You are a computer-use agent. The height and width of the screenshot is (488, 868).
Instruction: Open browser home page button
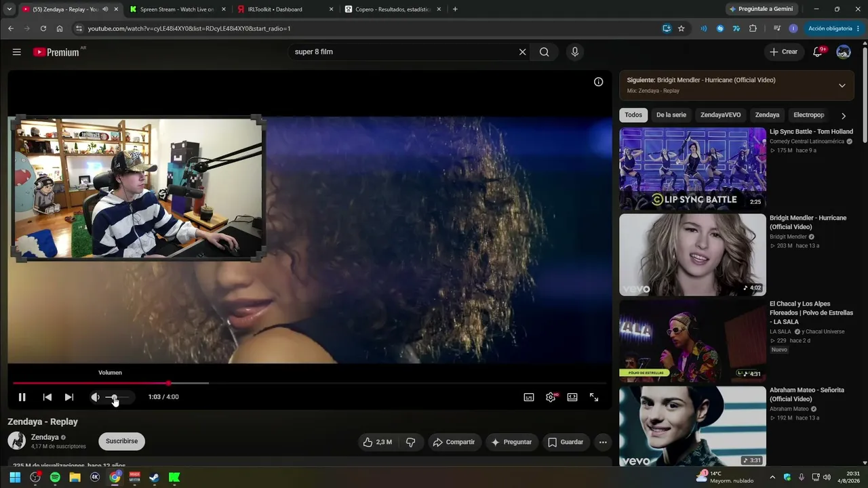60,28
